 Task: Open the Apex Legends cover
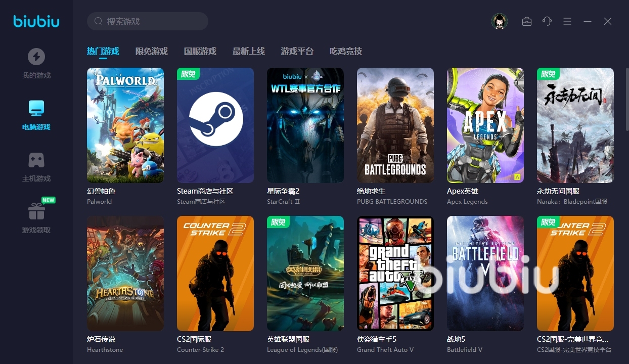[485, 125]
